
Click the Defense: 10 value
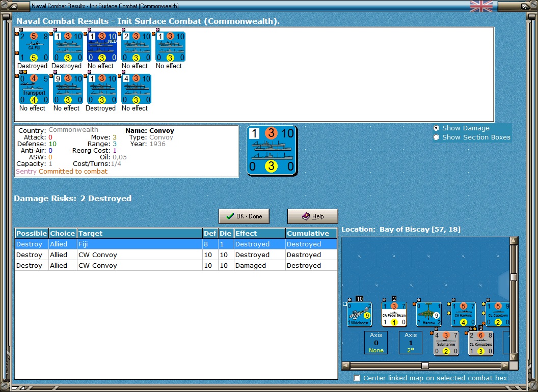click(x=52, y=144)
